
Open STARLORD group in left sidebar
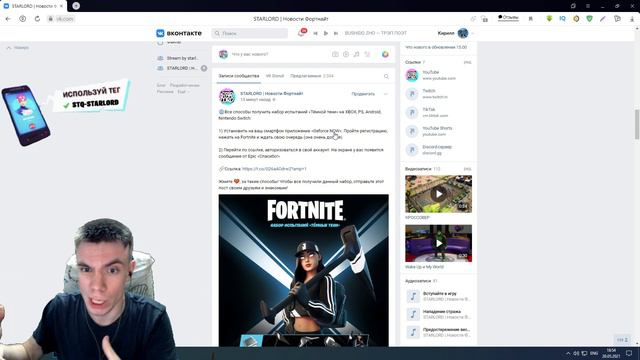178,68
